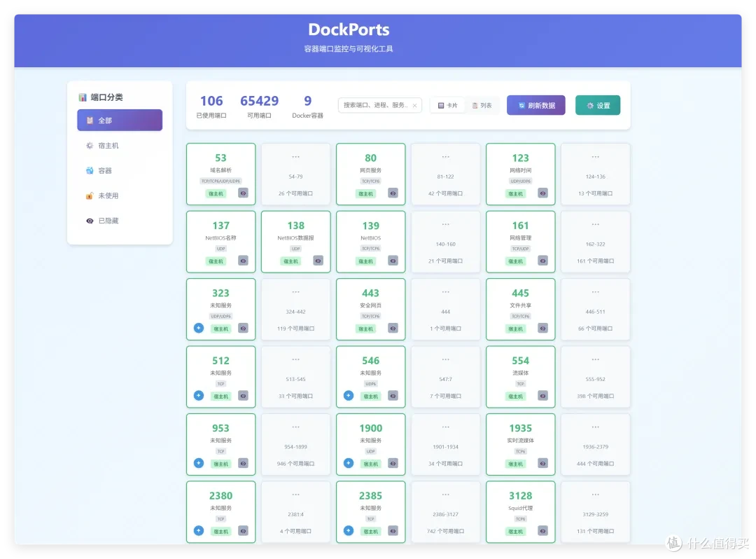Image resolution: width=756 pixels, height=559 pixels.
Task: Switch to 列表 list view
Action: click(482, 105)
